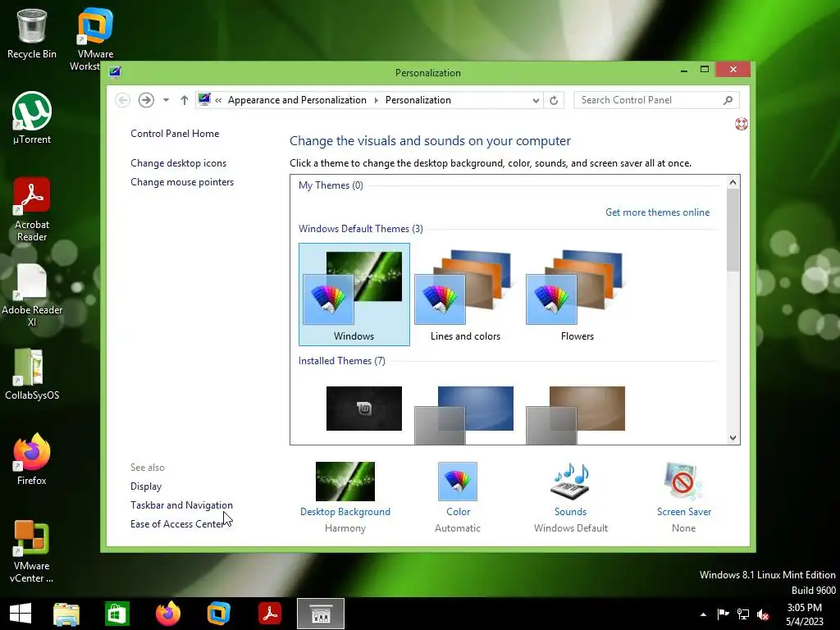Click the Windows Default Themes (3) heading
This screenshot has width=840, height=630.
[361, 229]
